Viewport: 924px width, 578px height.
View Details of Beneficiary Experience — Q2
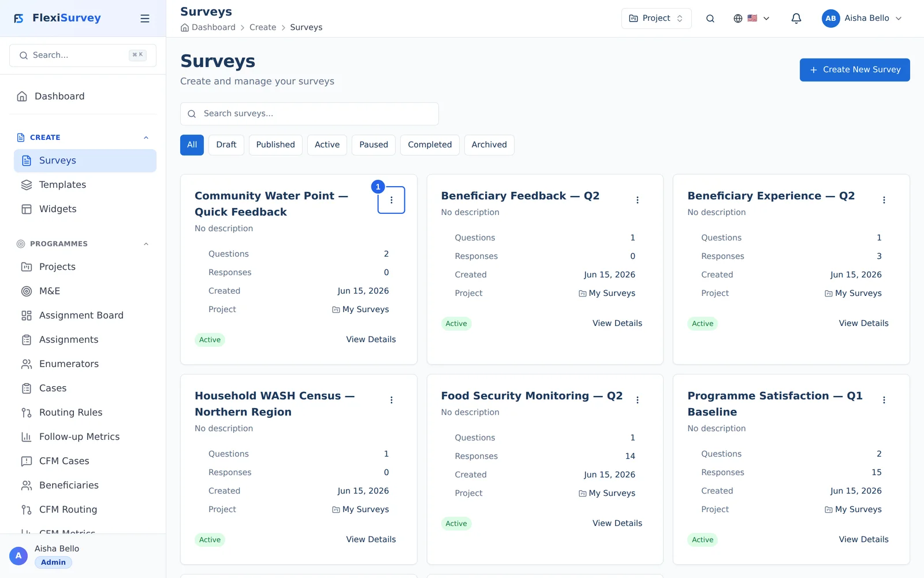pos(863,324)
